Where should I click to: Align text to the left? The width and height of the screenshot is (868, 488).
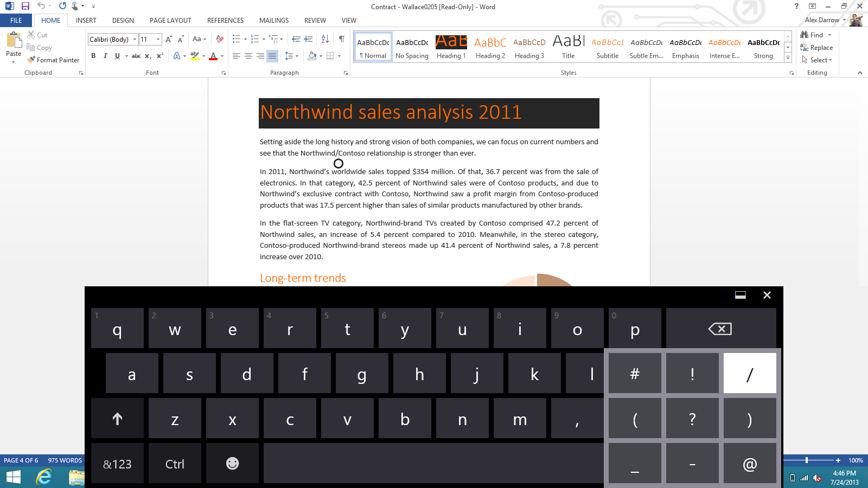coord(237,56)
